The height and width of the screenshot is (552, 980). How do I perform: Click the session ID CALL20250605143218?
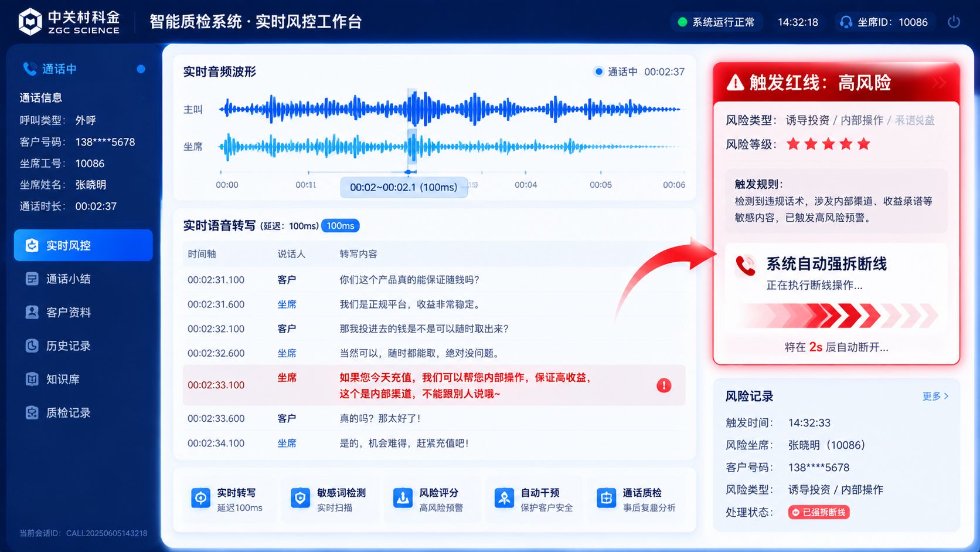[107, 533]
